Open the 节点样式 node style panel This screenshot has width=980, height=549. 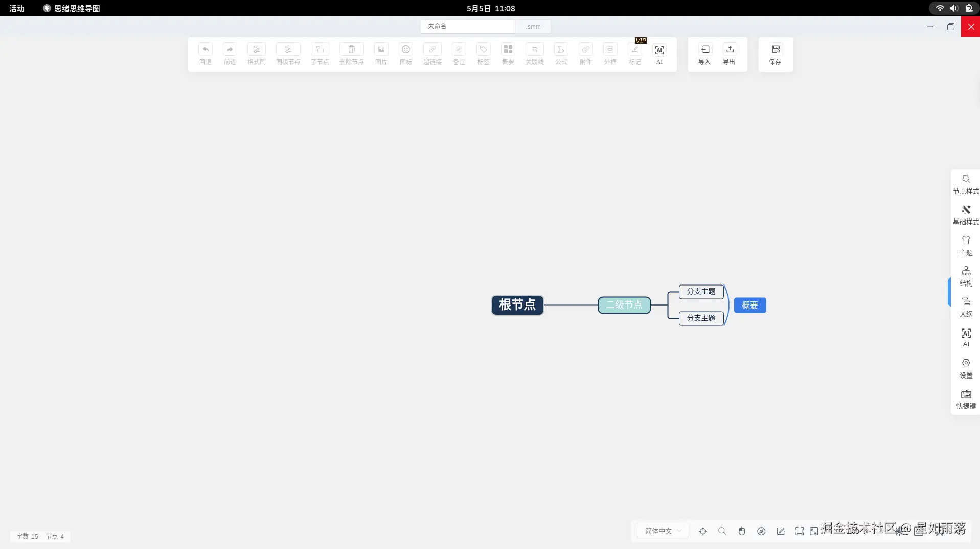(966, 184)
